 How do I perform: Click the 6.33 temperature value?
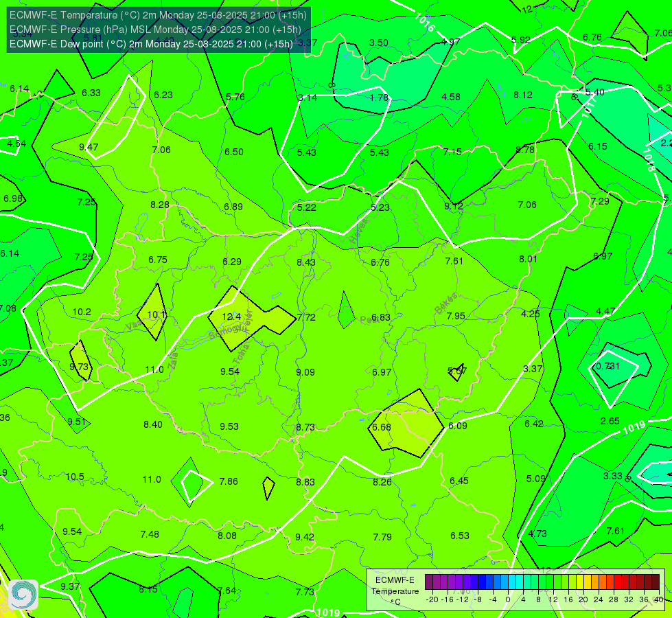[x=91, y=93]
